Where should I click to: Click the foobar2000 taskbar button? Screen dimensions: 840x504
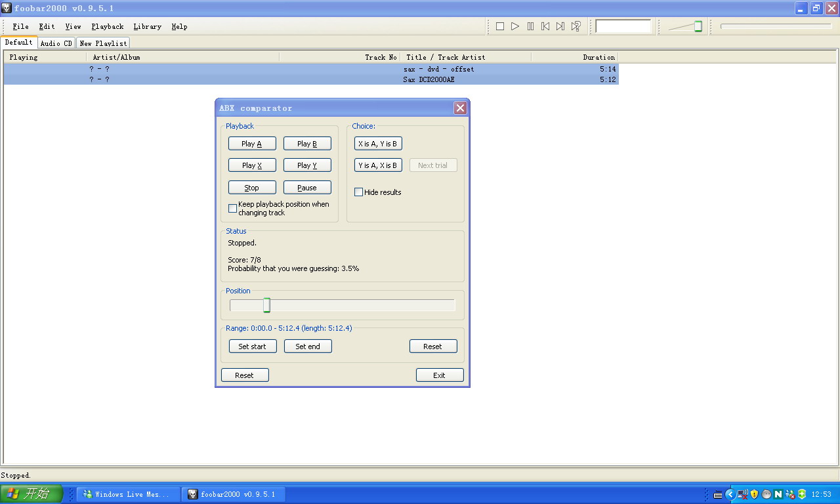(x=234, y=494)
